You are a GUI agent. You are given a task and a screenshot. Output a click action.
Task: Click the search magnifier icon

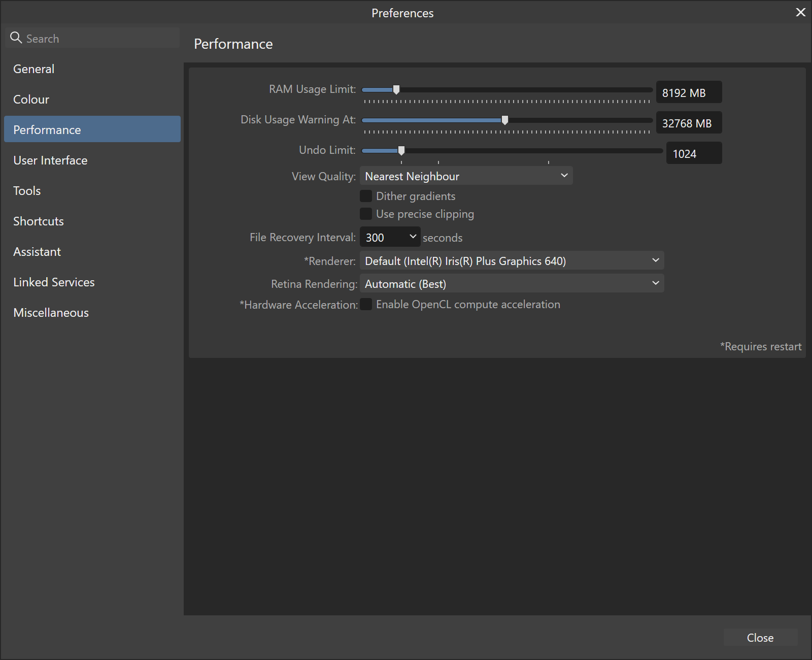tap(16, 38)
